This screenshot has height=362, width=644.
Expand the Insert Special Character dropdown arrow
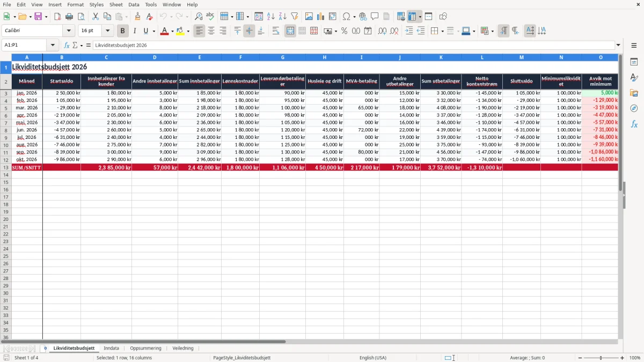[x=354, y=17]
